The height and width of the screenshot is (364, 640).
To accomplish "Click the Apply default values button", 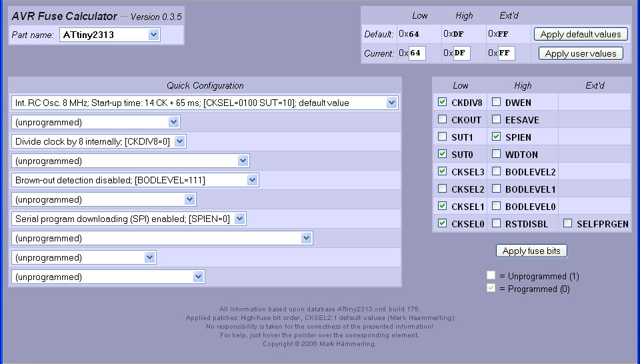I will (x=581, y=34).
